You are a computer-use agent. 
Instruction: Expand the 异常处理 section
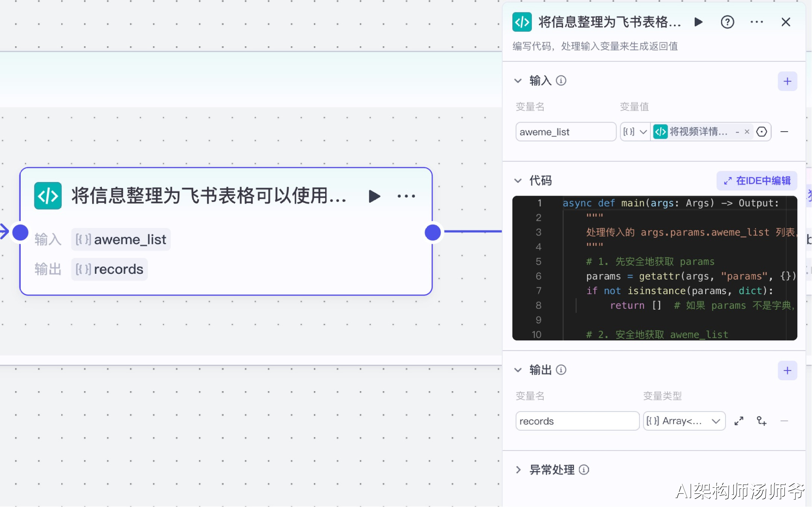518,470
